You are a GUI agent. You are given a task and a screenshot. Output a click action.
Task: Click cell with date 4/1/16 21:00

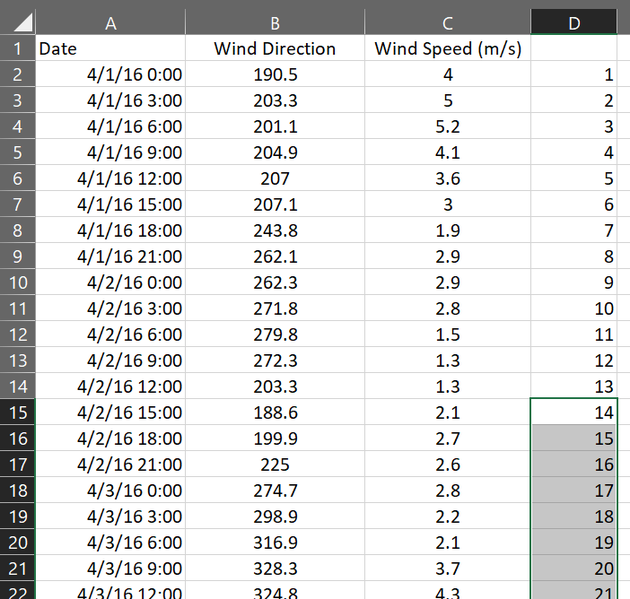(x=110, y=256)
